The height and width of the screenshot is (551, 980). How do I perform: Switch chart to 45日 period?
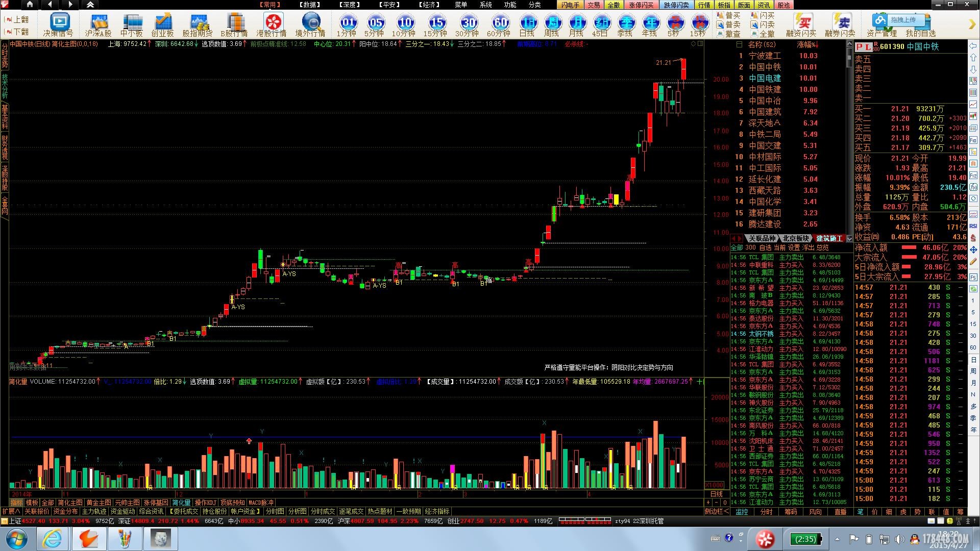[601, 25]
